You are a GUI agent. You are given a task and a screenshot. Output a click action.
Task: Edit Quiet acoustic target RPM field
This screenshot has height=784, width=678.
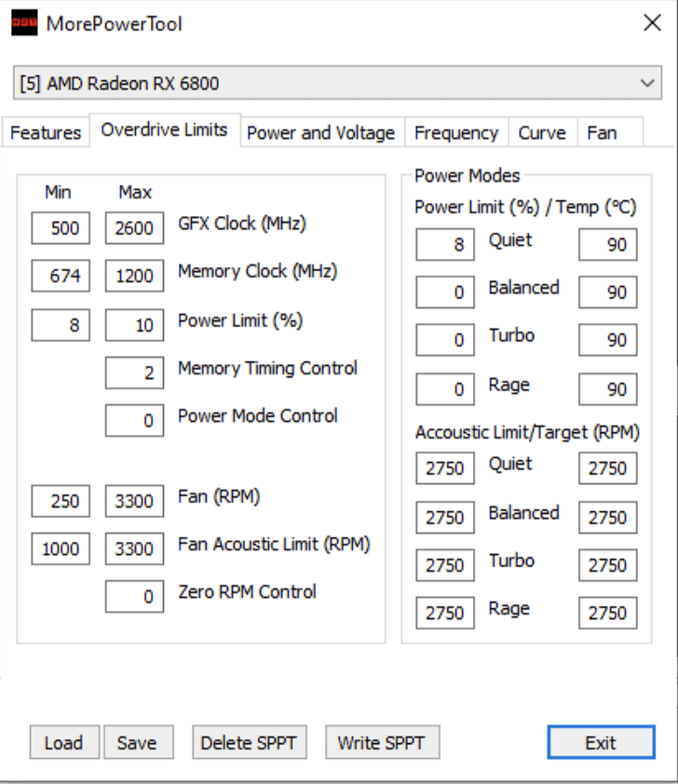click(608, 468)
